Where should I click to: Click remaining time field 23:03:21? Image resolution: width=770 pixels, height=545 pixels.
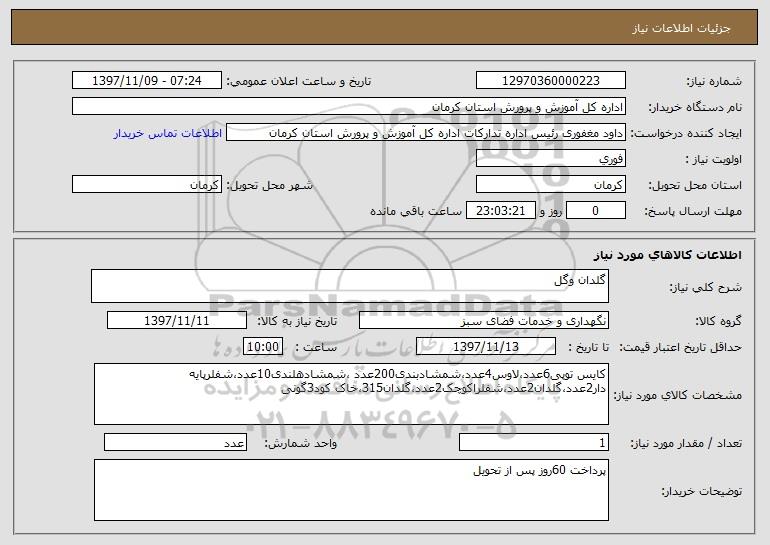tap(500, 211)
